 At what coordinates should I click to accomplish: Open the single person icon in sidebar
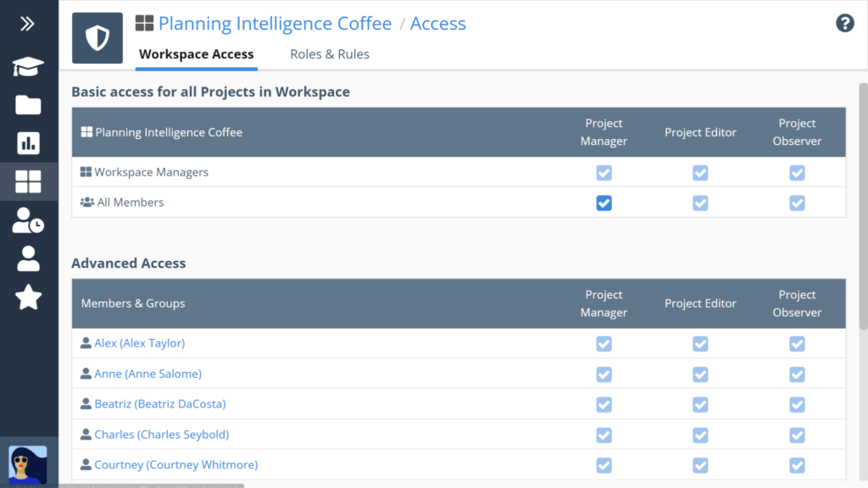(x=28, y=258)
